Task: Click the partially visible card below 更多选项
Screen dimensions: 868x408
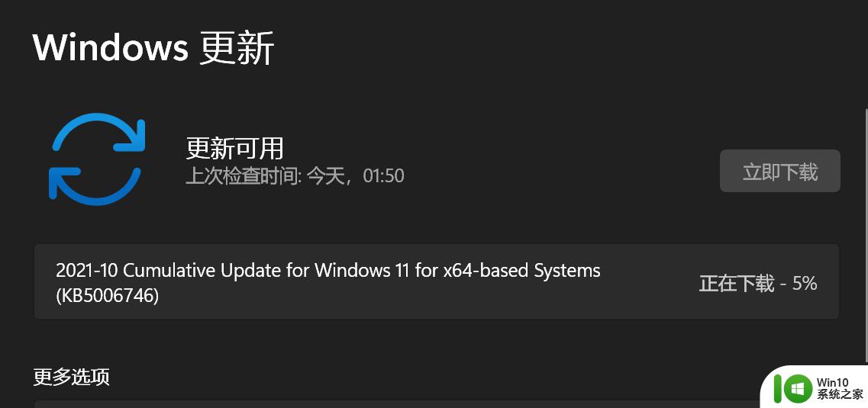Action: 396,404
